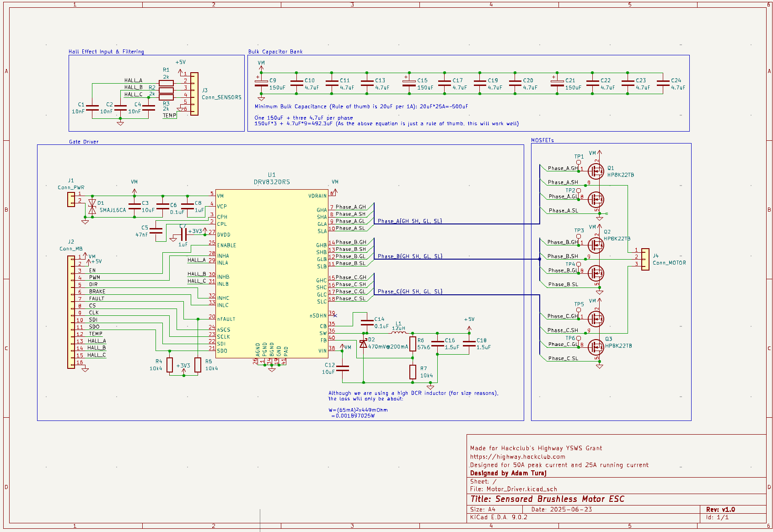
Task: Click the Phase_A{GH SH, GL, SL} bus label
Action: click(x=410, y=221)
